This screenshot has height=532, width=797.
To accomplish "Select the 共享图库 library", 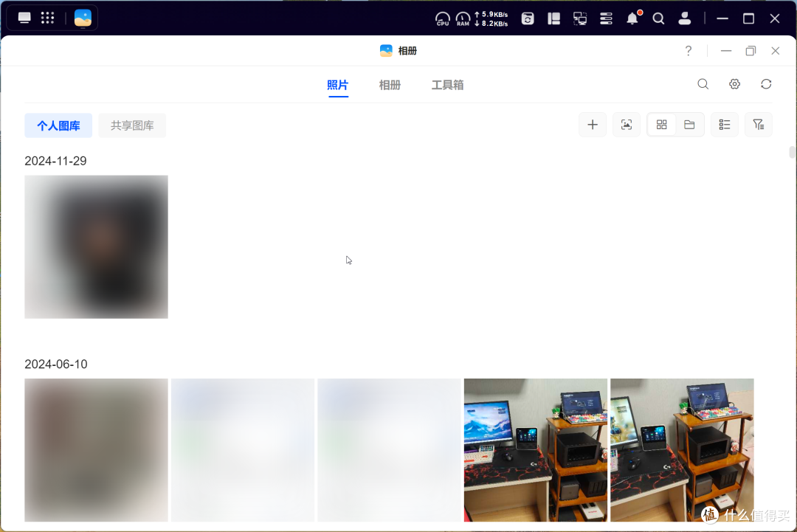I will click(x=132, y=125).
